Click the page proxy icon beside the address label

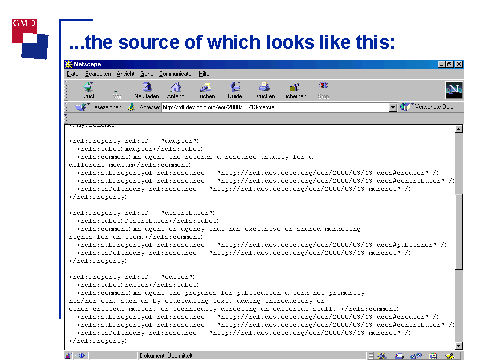pyautogui.click(x=131, y=107)
